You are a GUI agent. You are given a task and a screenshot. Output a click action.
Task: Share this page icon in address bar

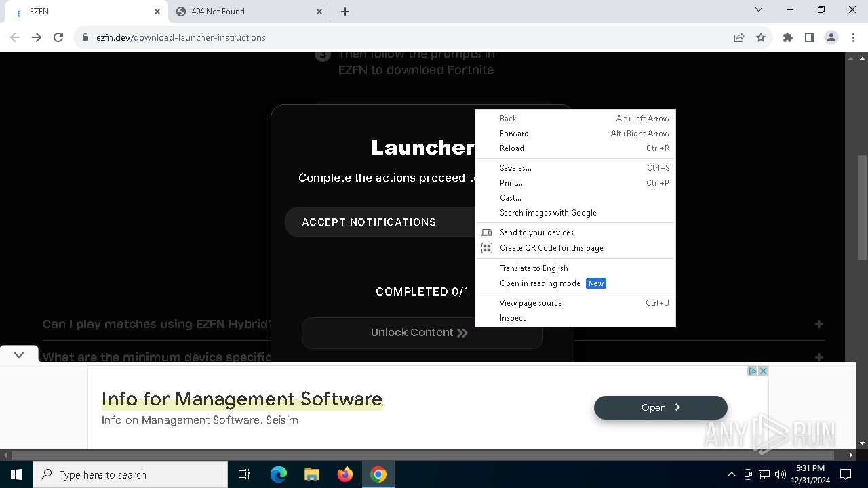[x=739, y=37]
